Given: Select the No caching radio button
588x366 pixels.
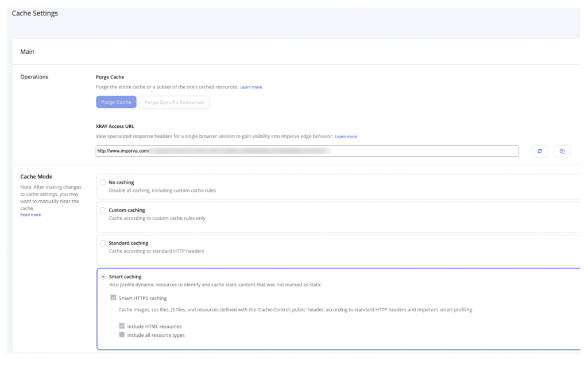Looking at the screenshot, I should coord(103,182).
